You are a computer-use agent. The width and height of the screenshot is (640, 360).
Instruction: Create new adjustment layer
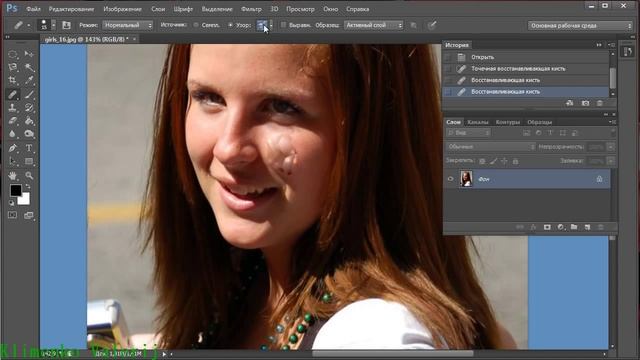click(560, 227)
